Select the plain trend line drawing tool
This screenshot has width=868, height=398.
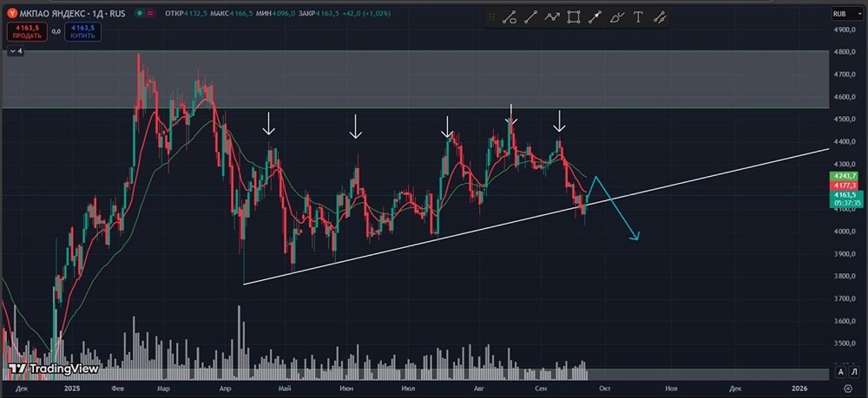point(530,17)
